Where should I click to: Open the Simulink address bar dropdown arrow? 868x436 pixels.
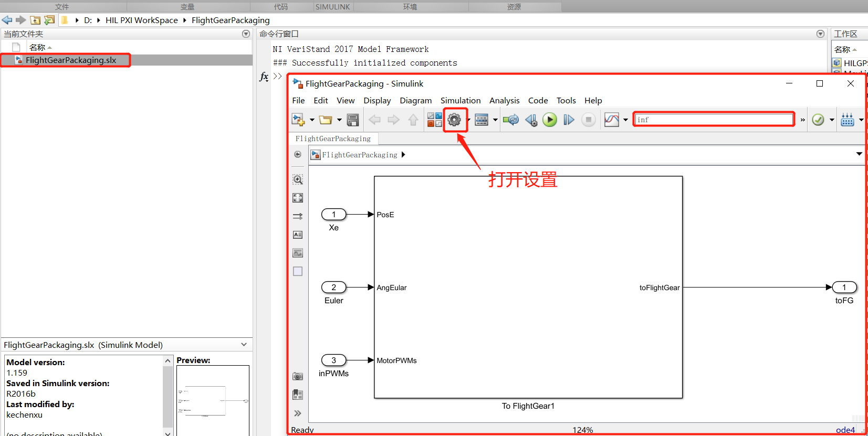pyautogui.click(x=859, y=154)
